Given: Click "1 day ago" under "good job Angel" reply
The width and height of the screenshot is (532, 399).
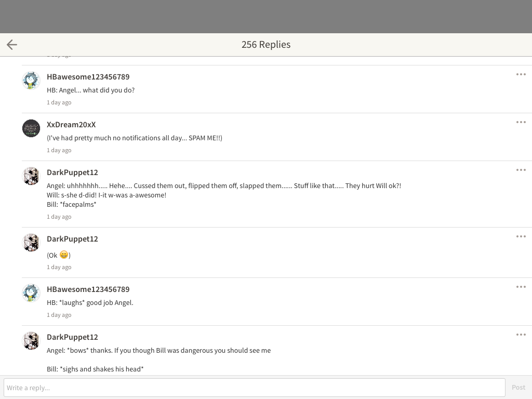Looking at the screenshot, I should (59, 315).
